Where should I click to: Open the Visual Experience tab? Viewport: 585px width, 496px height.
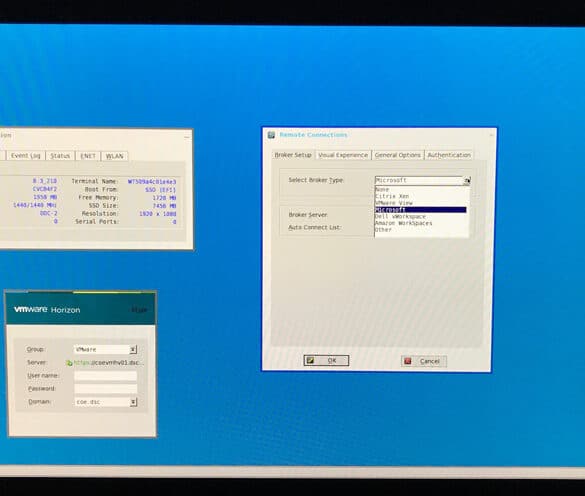(343, 155)
